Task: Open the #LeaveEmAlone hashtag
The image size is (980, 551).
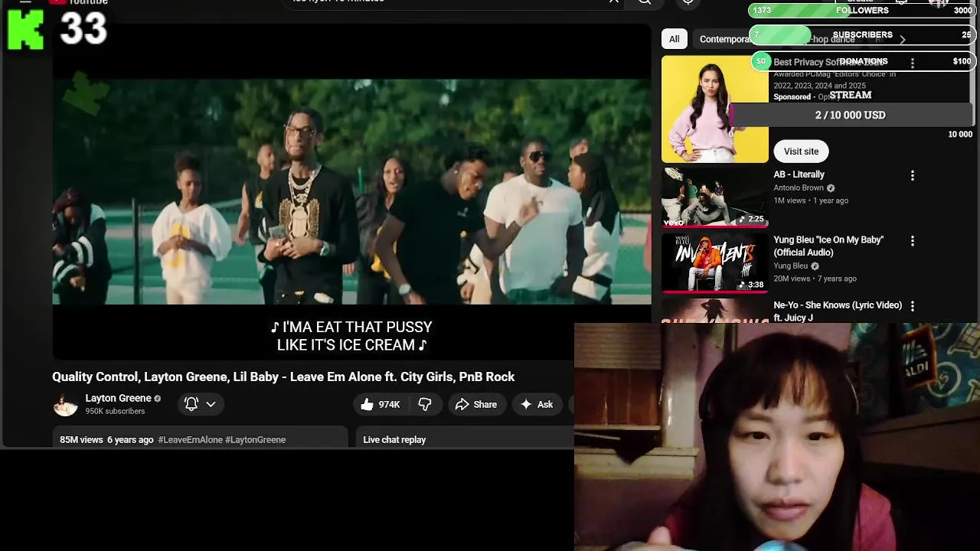Action: (190, 440)
